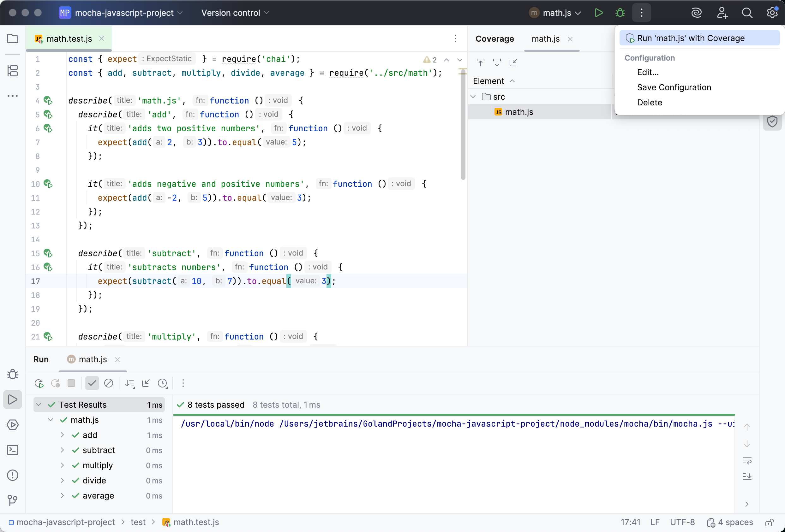Rerun the math.js test run

pyautogui.click(x=39, y=383)
